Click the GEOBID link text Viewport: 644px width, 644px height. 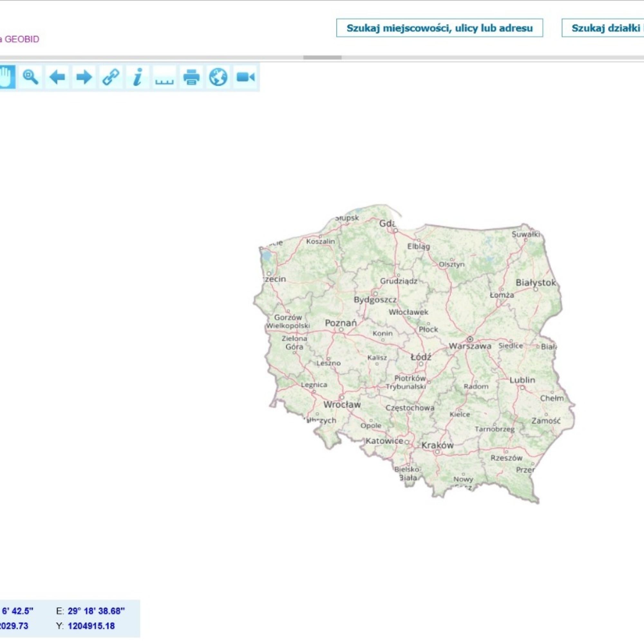pyautogui.click(x=22, y=39)
